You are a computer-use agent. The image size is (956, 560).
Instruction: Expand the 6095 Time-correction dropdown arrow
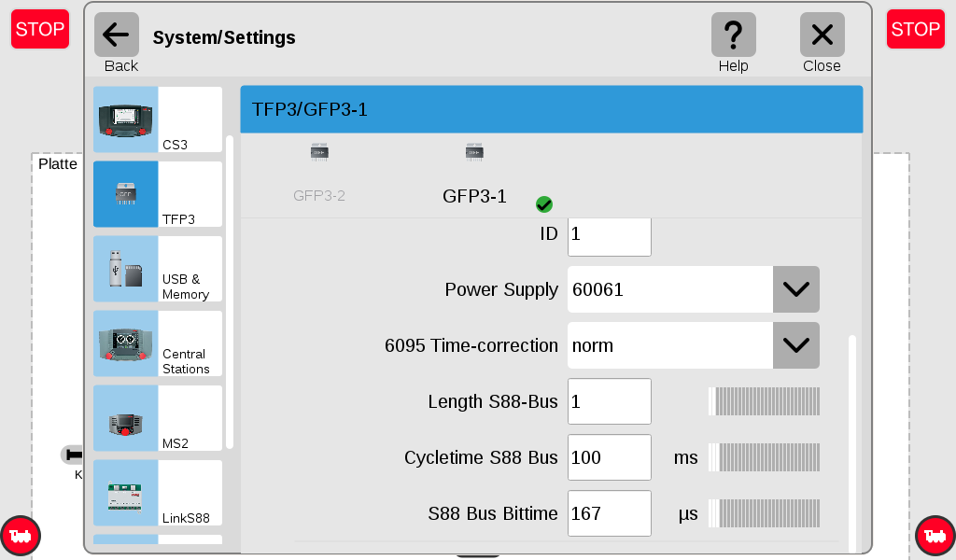click(x=796, y=345)
